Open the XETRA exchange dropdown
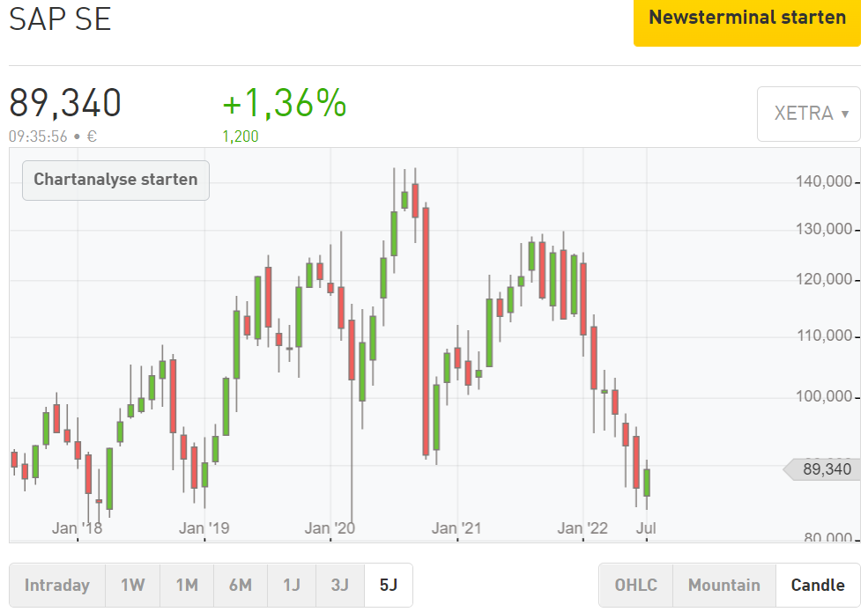 [809, 114]
